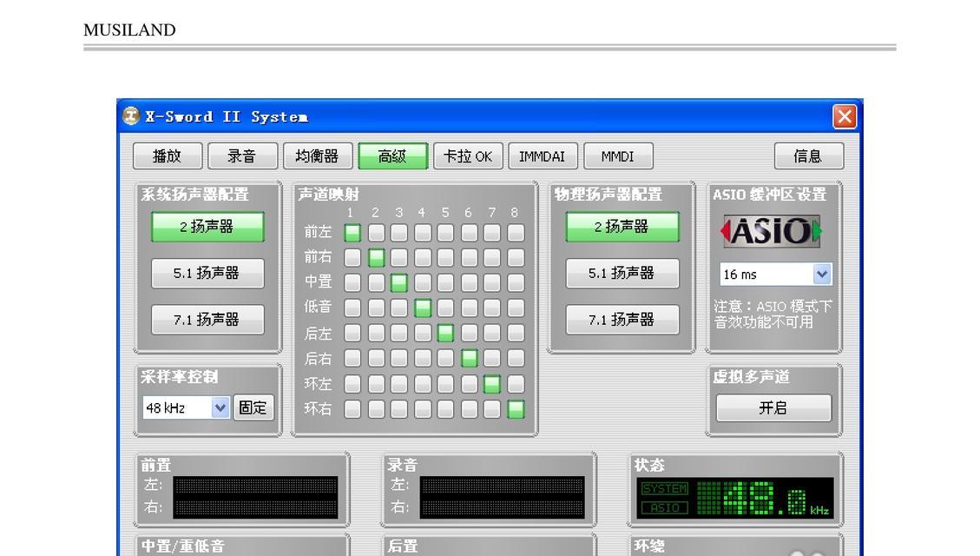Click the 采样率控制 panel title
This screenshot has height=556, width=980.
pos(180,376)
